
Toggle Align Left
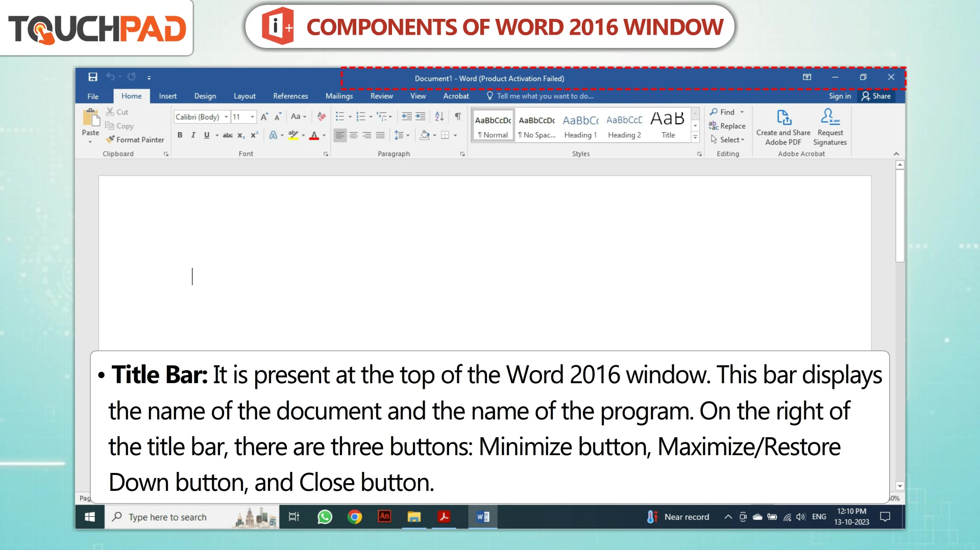click(340, 135)
